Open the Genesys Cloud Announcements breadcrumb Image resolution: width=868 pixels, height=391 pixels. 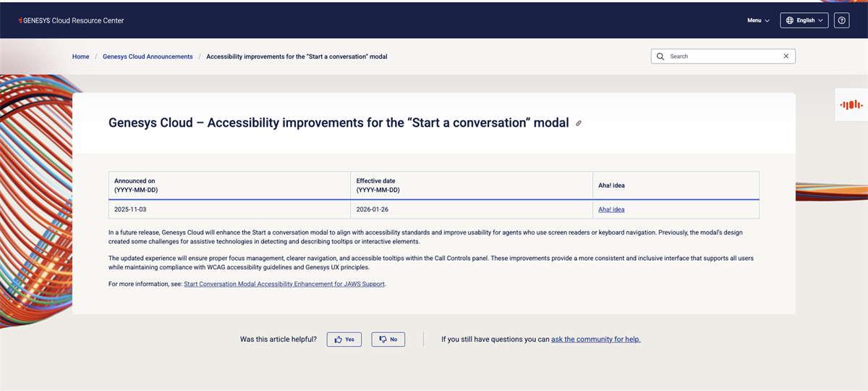coord(148,56)
